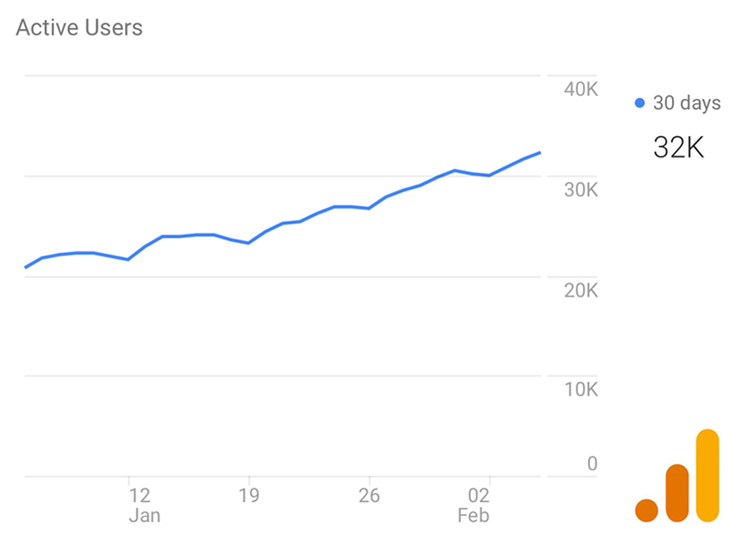Click the line's peak just before 02 Feb

point(455,171)
